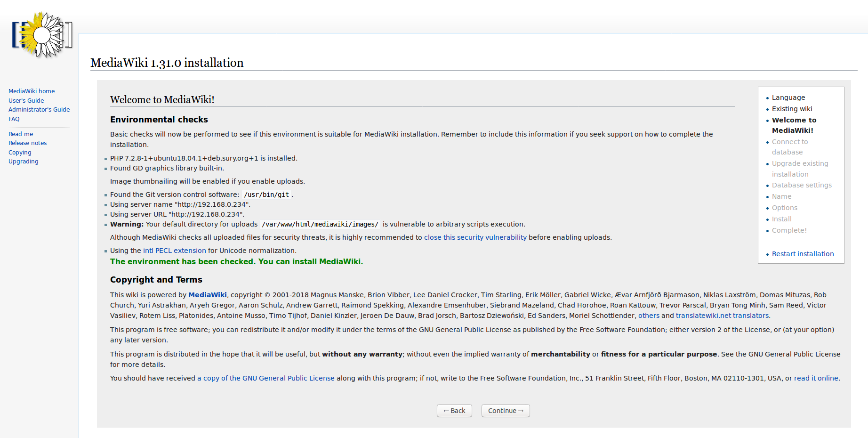Viewport: 868px width, 438px height.
Task: Click the 'Environmental checks' heading
Action: (x=159, y=120)
